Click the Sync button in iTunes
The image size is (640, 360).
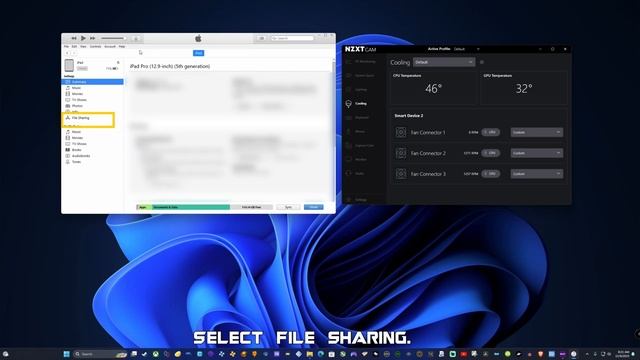[x=288, y=207]
